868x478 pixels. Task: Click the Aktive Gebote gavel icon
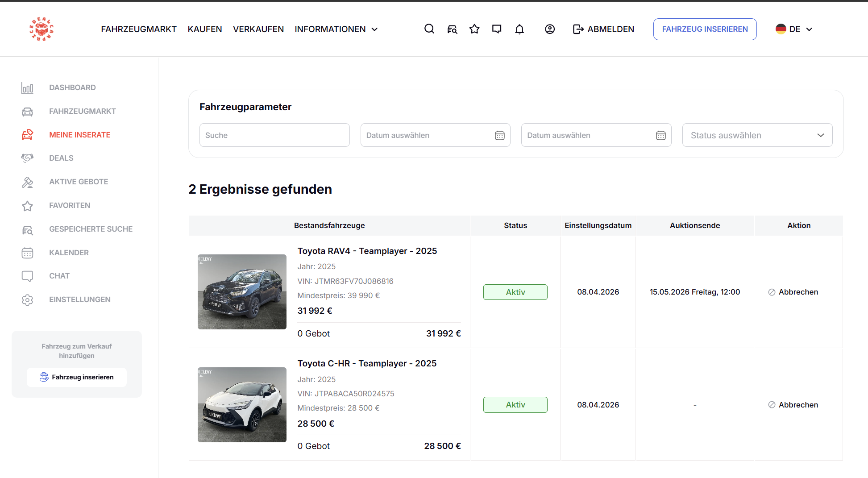pos(27,182)
